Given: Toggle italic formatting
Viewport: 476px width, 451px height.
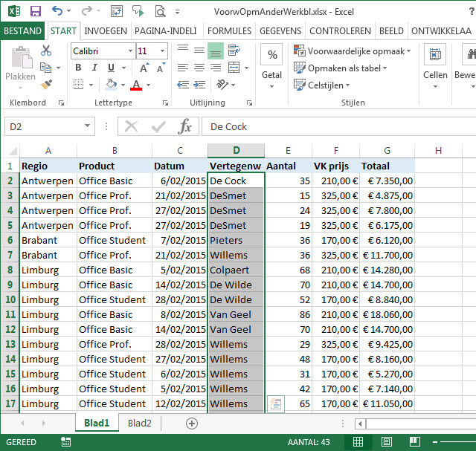Looking at the screenshot, I should 94,68.
